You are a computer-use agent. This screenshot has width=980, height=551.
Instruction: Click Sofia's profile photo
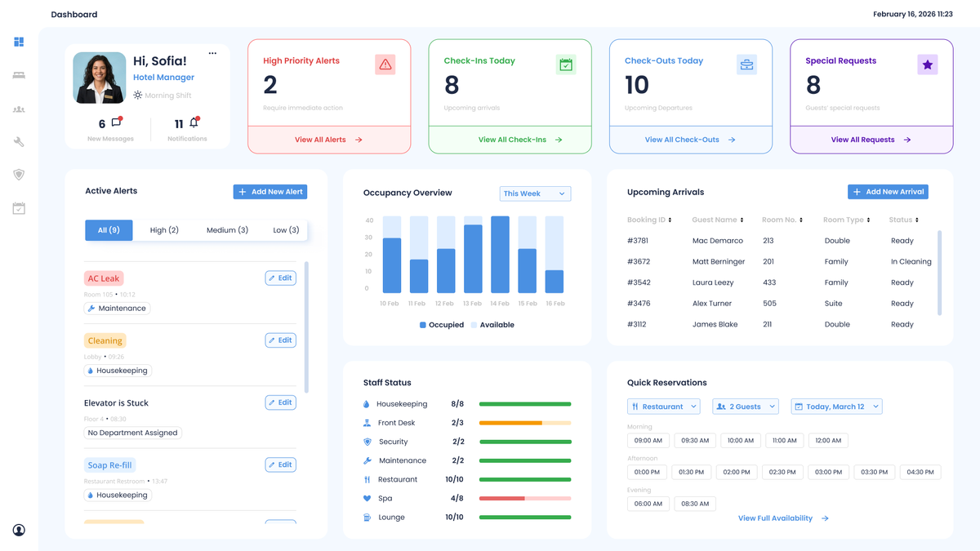pos(99,78)
